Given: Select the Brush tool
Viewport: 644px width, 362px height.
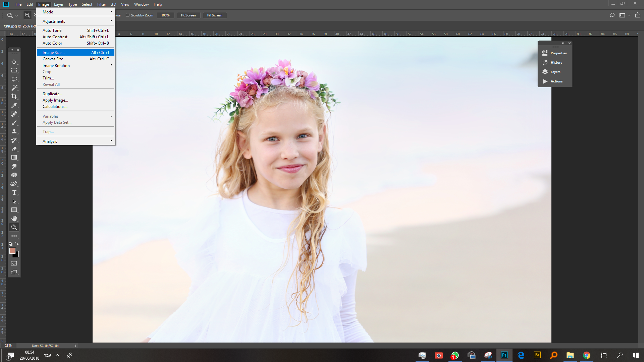Looking at the screenshot, I should point(14,123).
